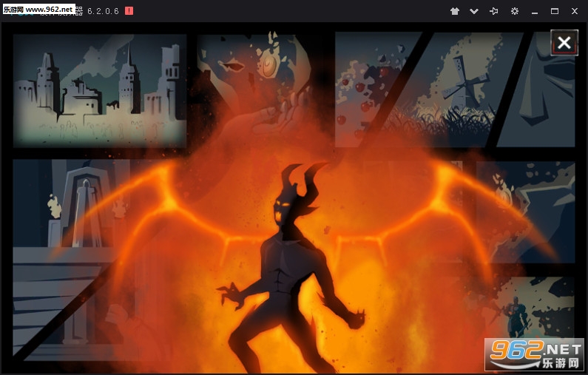
Task: Click the version number 6.2.0.6 text
Action: coord(103,11)
